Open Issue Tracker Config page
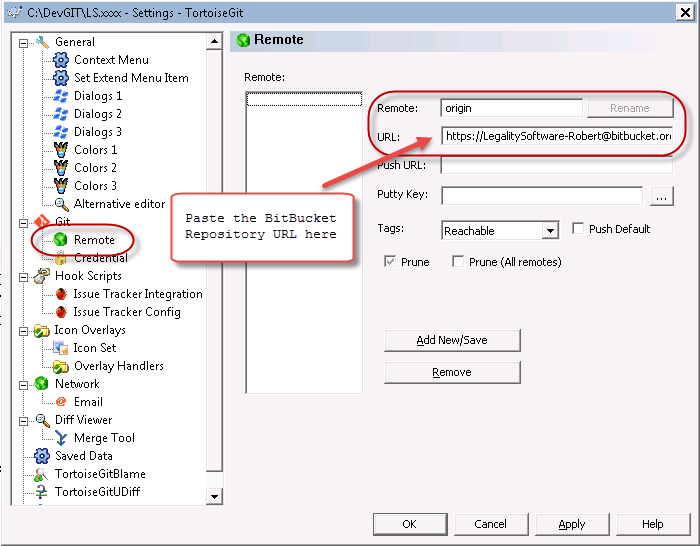Screen dimensions: 700x546 [127, 312]
